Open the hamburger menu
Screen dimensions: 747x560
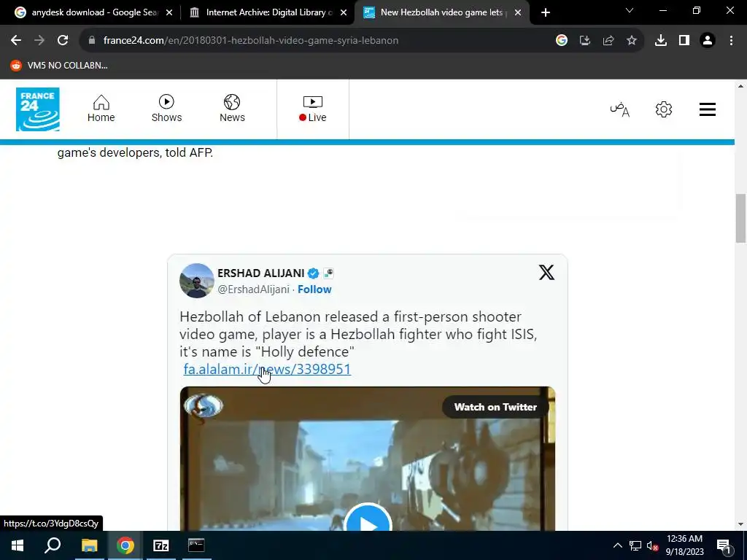708,109
